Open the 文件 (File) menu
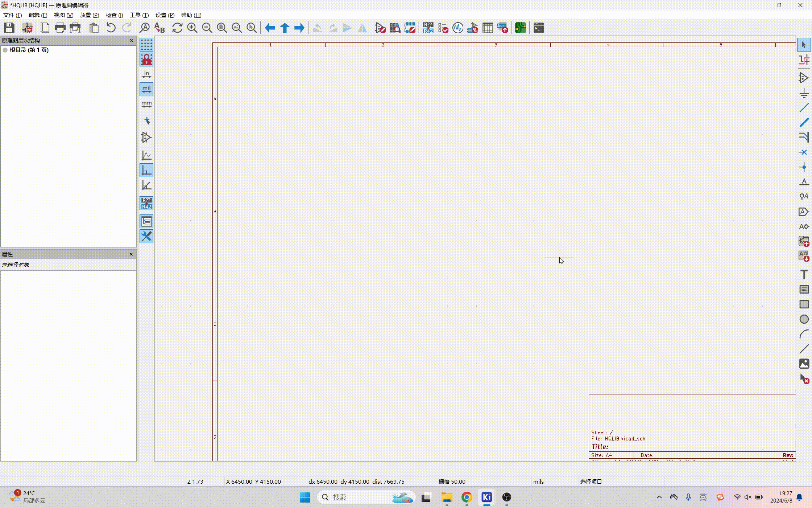This screenshot has height=508, width=812. click(12, 15)
